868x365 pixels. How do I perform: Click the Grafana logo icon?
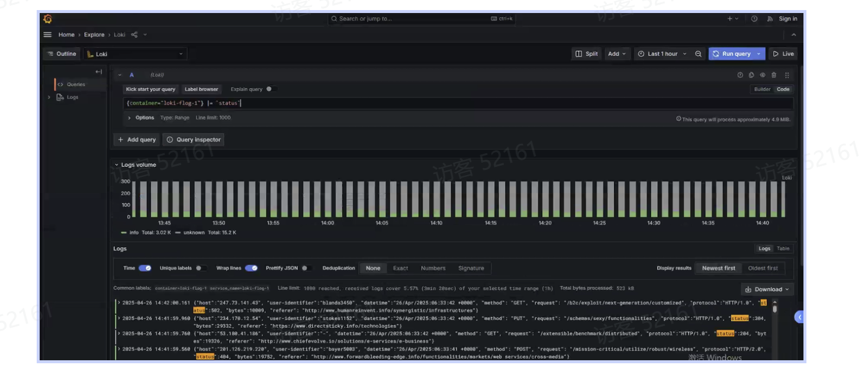(x=48, y=19)
